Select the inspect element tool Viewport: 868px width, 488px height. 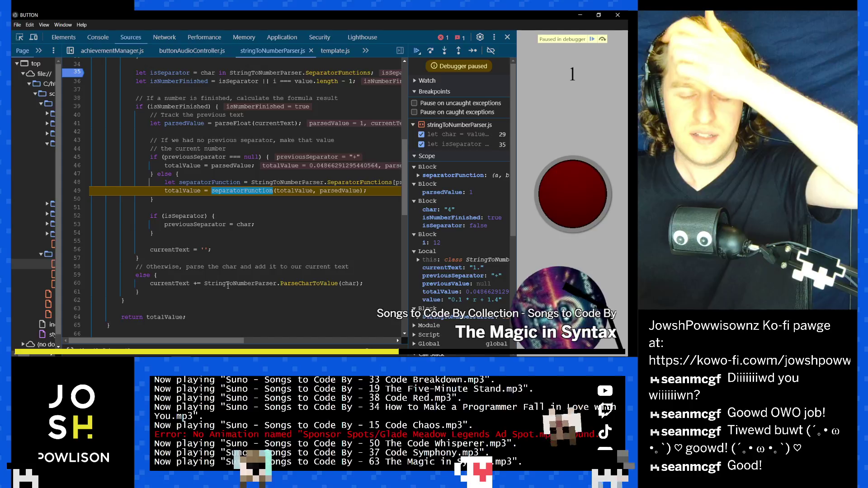19,37
